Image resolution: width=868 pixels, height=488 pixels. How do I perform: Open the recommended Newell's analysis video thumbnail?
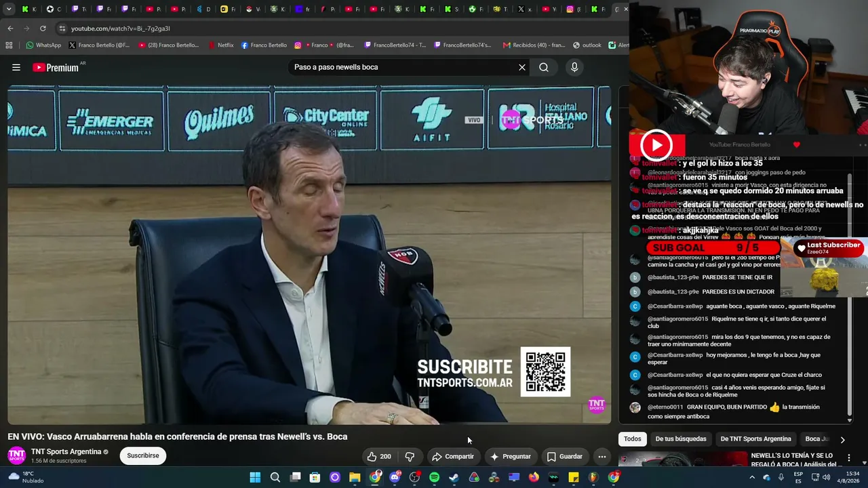tap(682, 460)
